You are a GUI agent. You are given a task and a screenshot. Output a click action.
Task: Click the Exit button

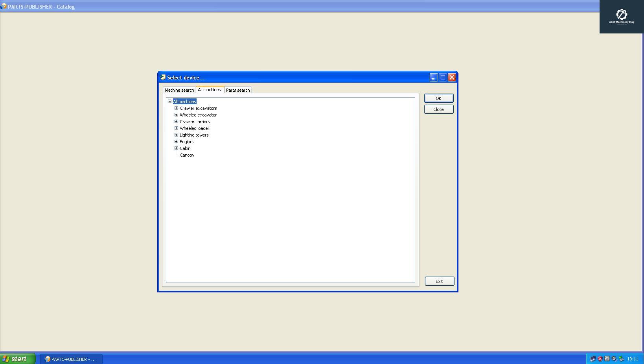(x=439, y=281)
